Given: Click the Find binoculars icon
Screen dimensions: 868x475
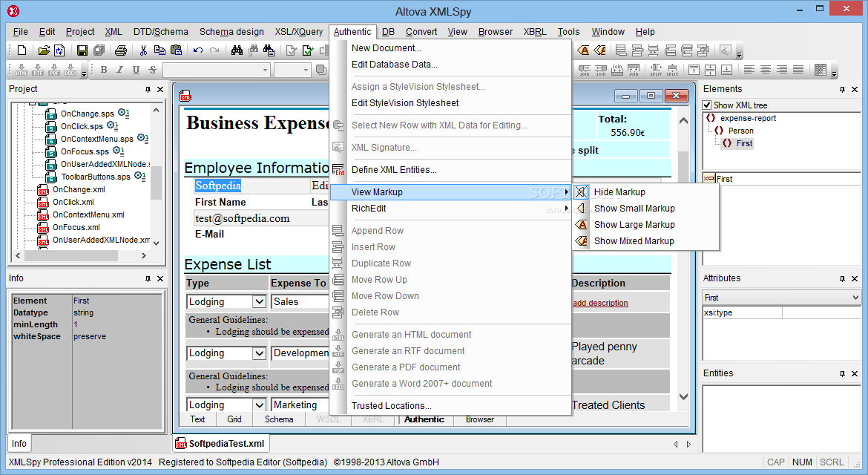Looking at the screenshot, I should pyautogui.click(x=237, y=50).
